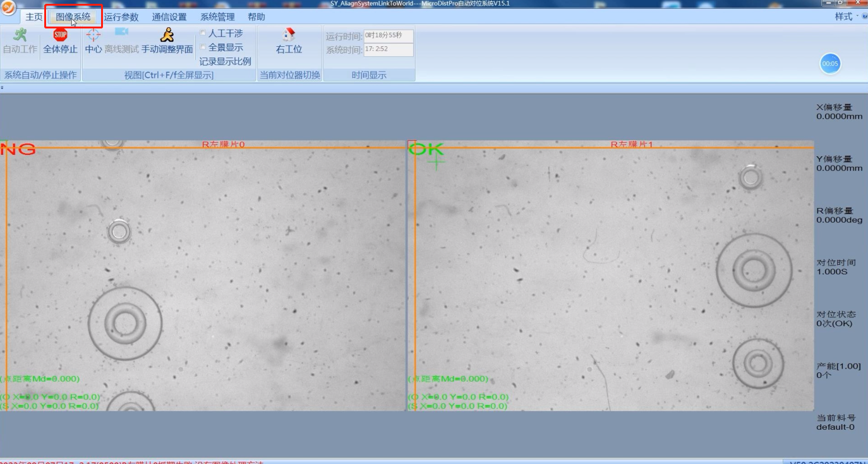Open the 通信设置 tab
The image size is (868, 464).
point(169,17)
